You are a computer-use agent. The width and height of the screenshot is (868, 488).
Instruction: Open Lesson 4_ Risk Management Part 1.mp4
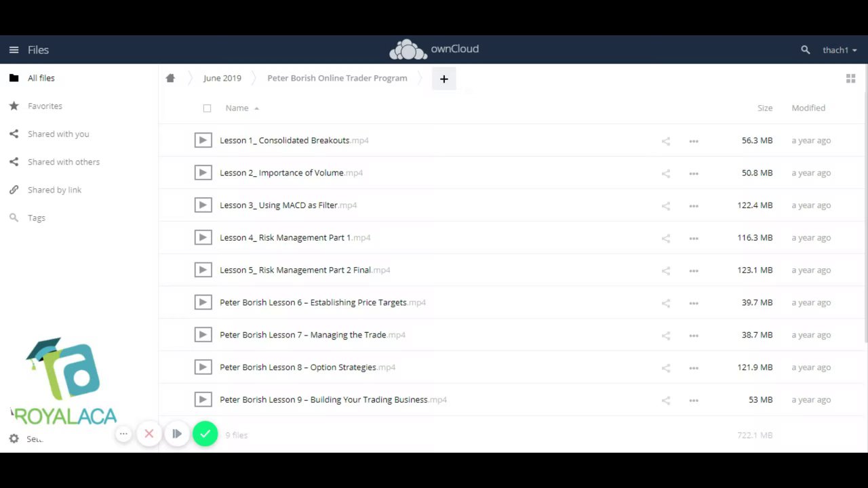click(295, 237)
